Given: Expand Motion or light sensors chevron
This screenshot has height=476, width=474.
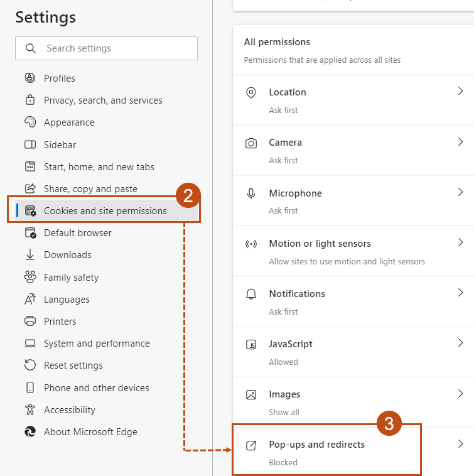Looking at the screenshot, I should [x=460, y=243].
